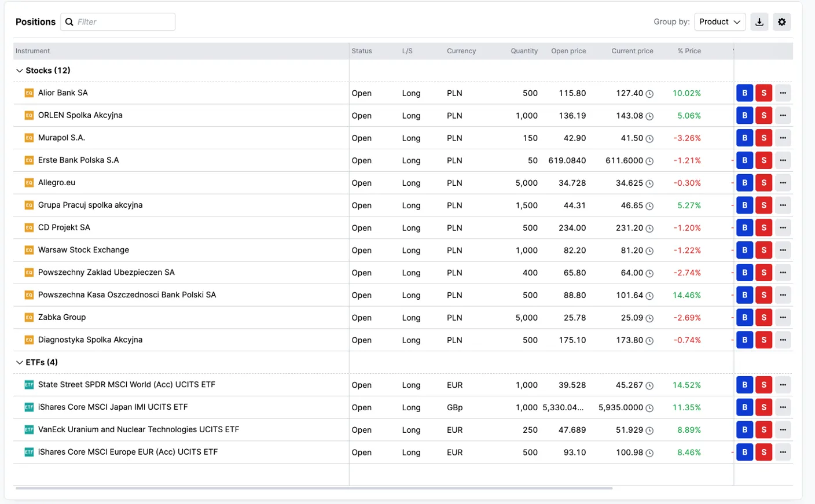Screen dimensions: 815x504
Task: Click the Status column header
Action: [x=362, y=51]
